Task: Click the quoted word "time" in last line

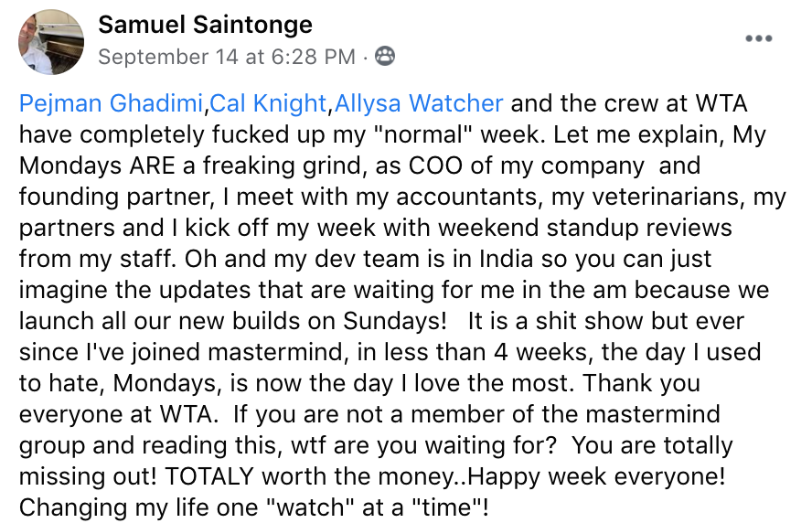Action: coord(446,507)
